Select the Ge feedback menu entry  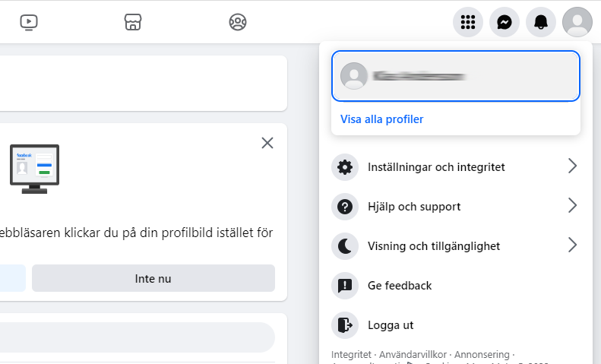point(400,286)
